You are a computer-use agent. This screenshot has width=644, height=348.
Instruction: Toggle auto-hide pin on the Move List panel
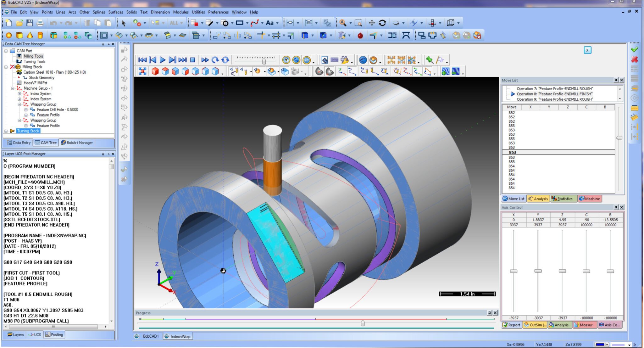pyautogui.click(x=616, y=80)
